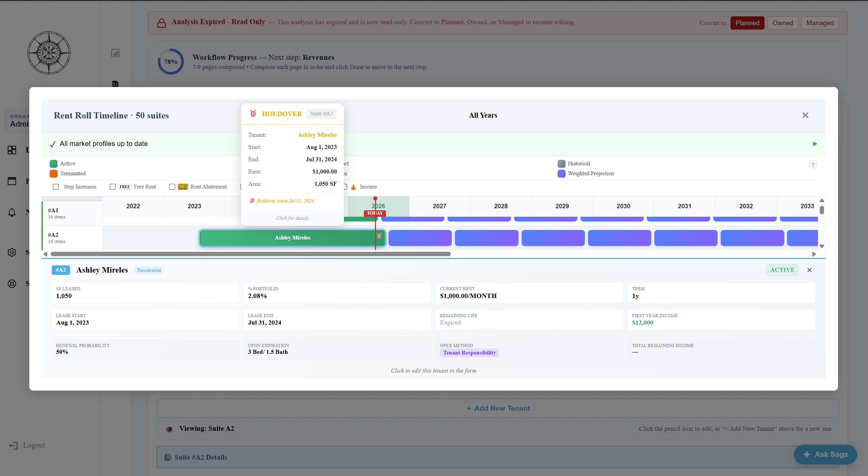868x476 pixels.
Task: Open settings gear icon in sidebar
Action: point(12,252)
